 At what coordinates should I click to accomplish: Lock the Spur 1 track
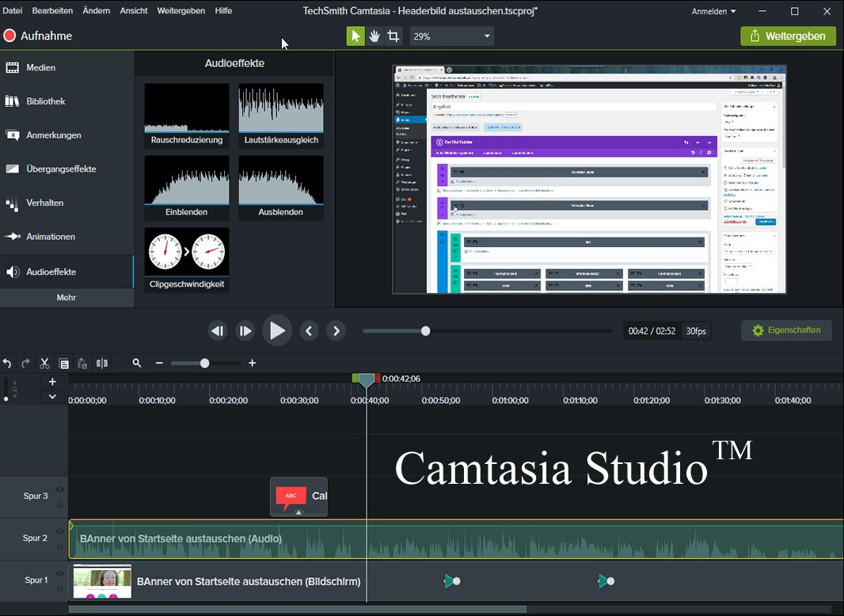tap(59, 589)
